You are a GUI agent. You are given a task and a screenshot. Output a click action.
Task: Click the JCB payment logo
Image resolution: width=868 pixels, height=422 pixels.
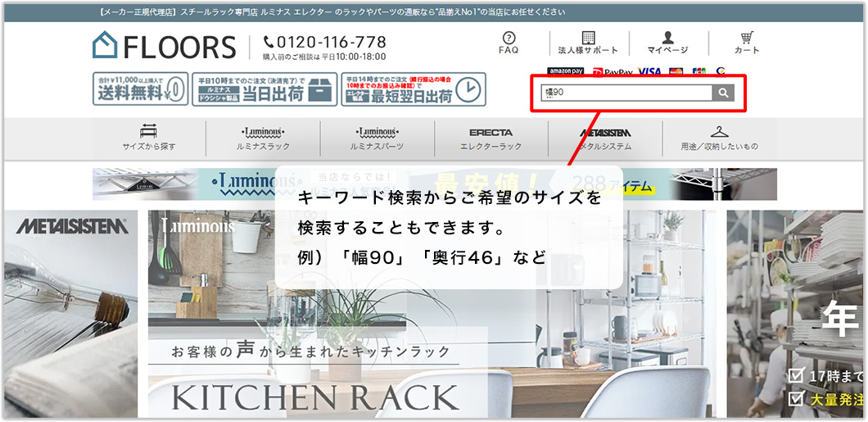698,72
